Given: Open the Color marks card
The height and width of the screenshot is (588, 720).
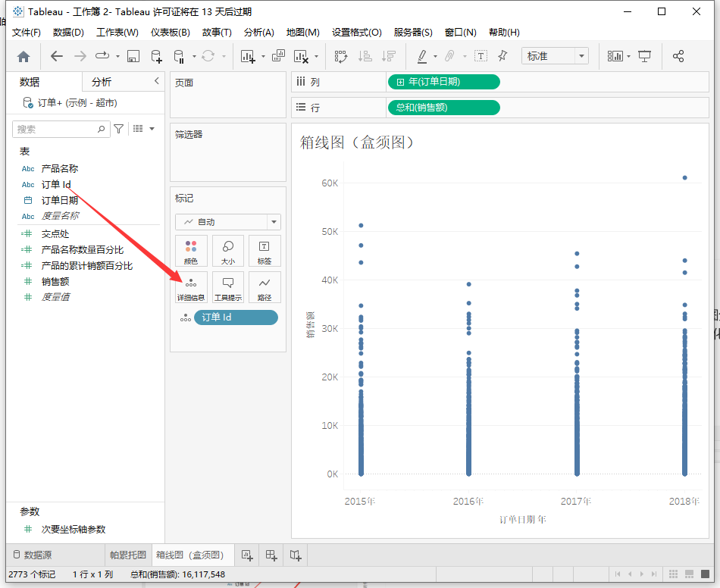Looking at the screenshot, I should coord(191,251).
